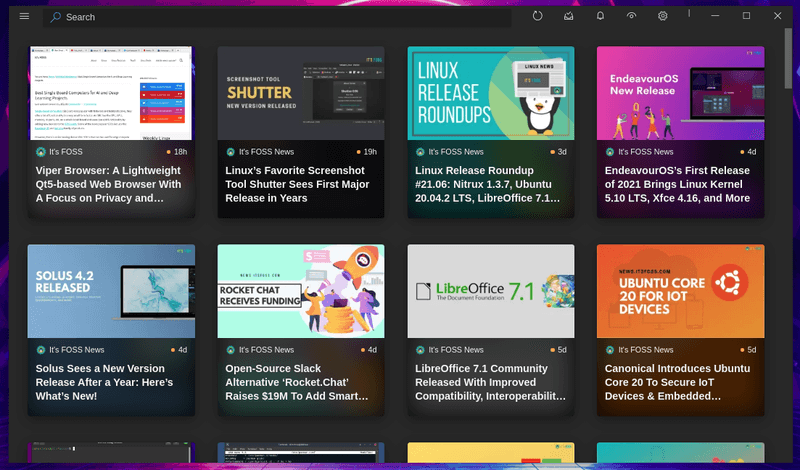The width and height of the screenshot is (800, 470).
Task: Click the search magnifier icon
Action: [x=55, y=17]
